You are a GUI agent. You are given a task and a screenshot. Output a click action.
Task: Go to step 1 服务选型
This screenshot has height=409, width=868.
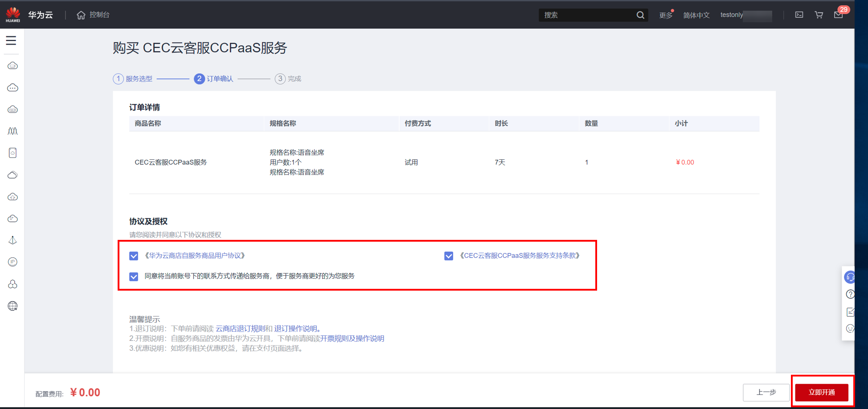(x=133, y=79)
